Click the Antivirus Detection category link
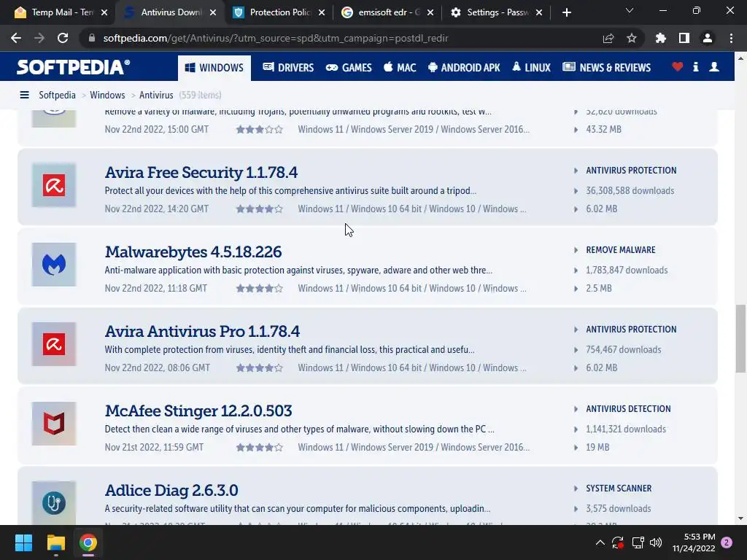Viewport: 747px width, 560px height. (x=628, y=409)
